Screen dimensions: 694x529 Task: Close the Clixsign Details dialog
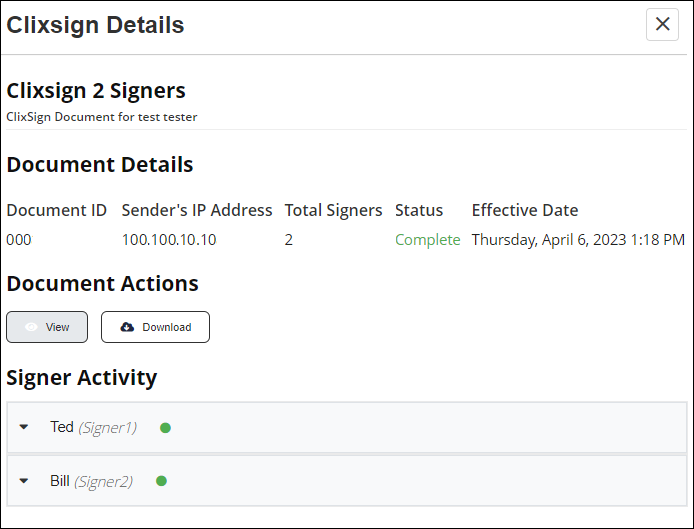(662, 24)
